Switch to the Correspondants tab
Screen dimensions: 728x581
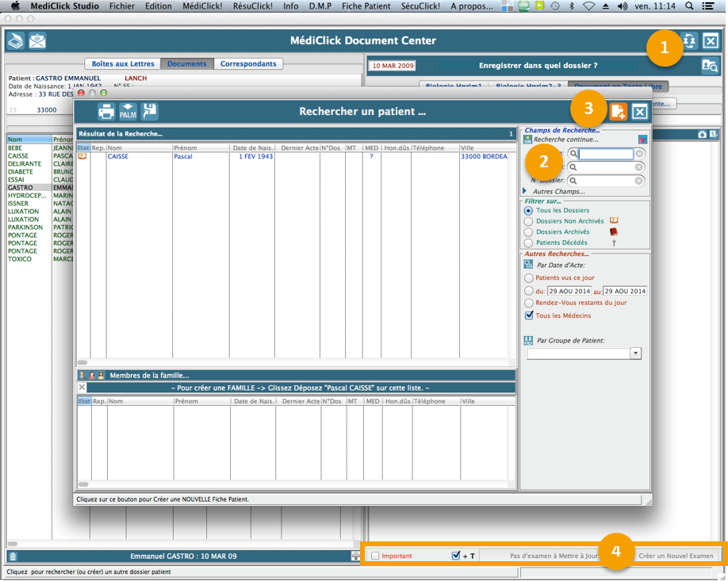248,64
